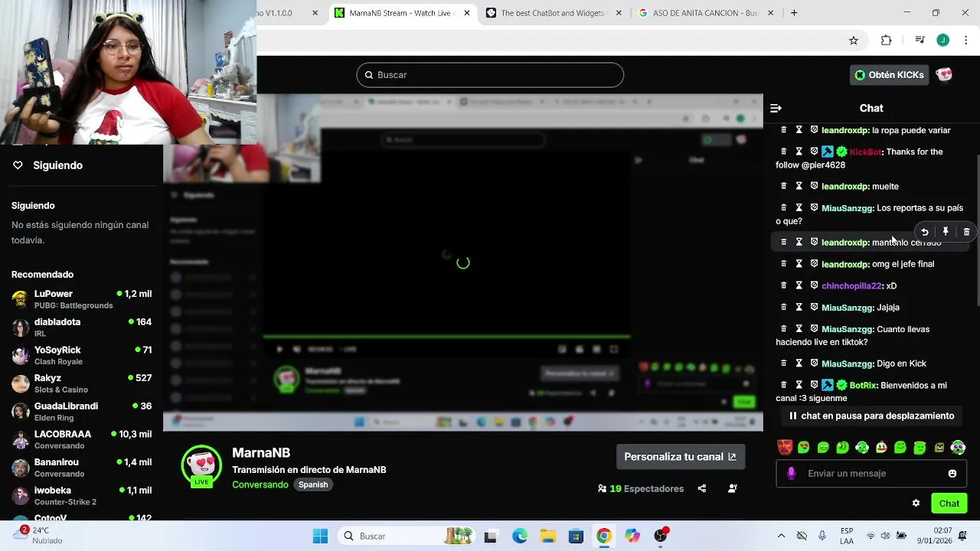The height and width of the screenshot is (551, 980).
Task: Open a new browser tab
Action: tap(794, 13)
